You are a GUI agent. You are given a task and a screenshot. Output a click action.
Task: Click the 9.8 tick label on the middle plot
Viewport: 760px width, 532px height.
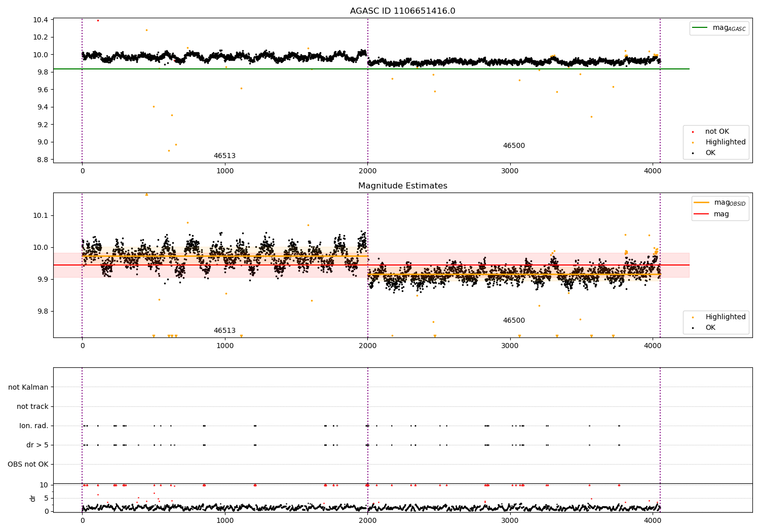(x=43, y=311)
